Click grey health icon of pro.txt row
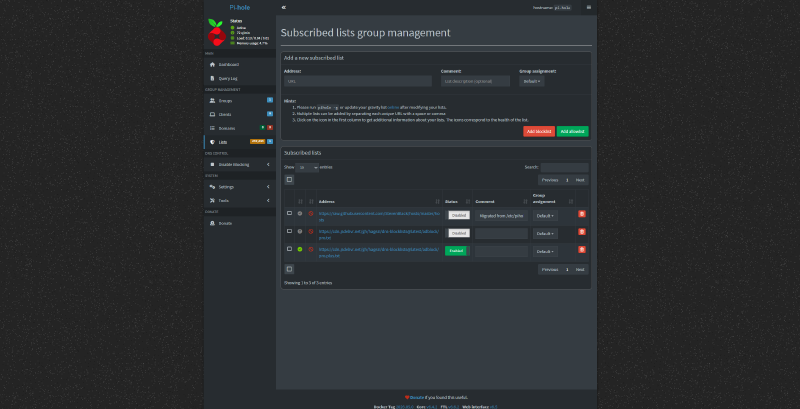 [300, 232]
